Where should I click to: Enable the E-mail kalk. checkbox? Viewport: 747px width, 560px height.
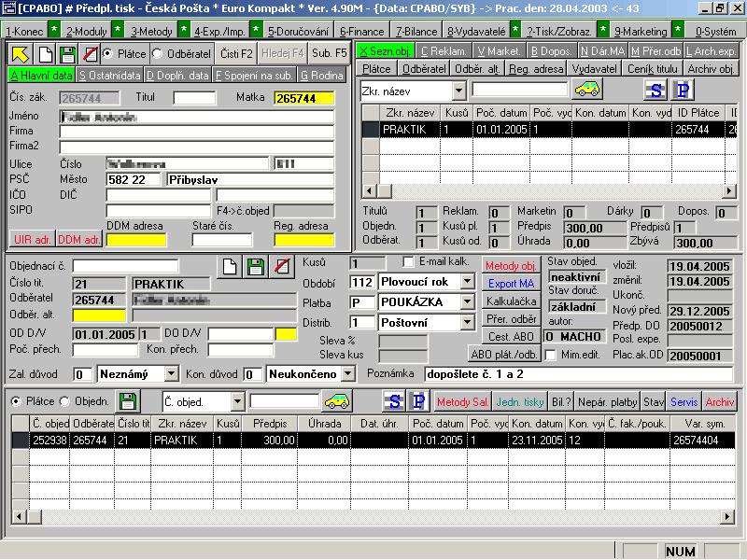pyautogui.click(x=407, y=261)
